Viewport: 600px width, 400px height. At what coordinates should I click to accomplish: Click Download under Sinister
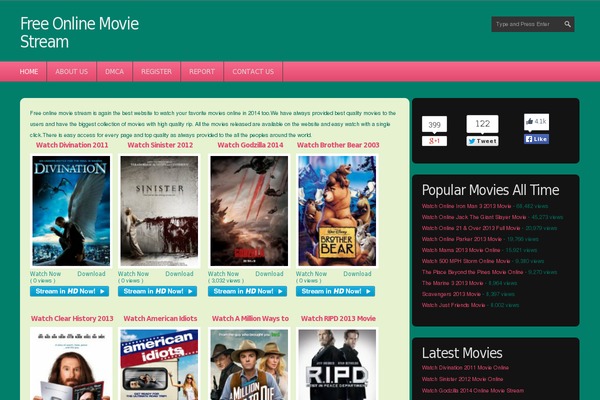click(x=179, y=274)
